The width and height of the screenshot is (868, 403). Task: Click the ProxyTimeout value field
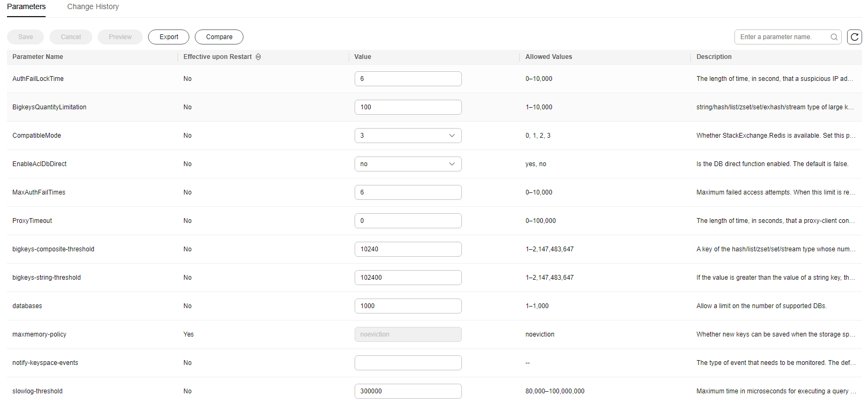(x=408, y=221)
